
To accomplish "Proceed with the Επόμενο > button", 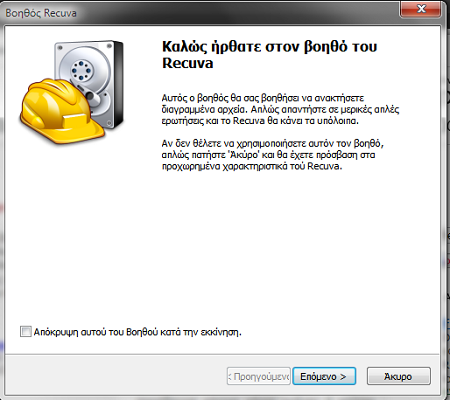I will (x=324, y=376).
